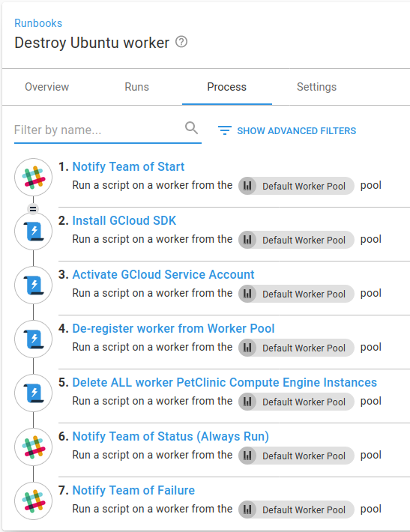Click Default Worker Pool chip label in step 1
This screenshot has height=532, width=410.
click(304, 186)
